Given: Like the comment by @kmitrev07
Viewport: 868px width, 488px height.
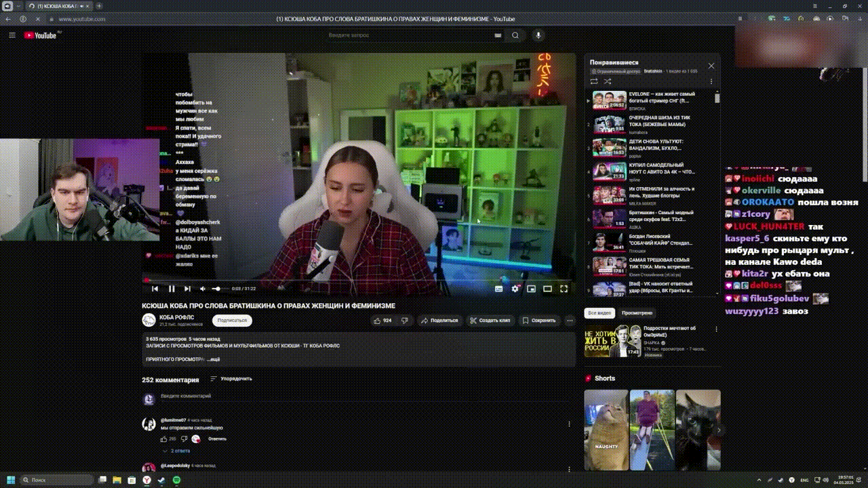Looking at the screenshot, I should 163,439.
